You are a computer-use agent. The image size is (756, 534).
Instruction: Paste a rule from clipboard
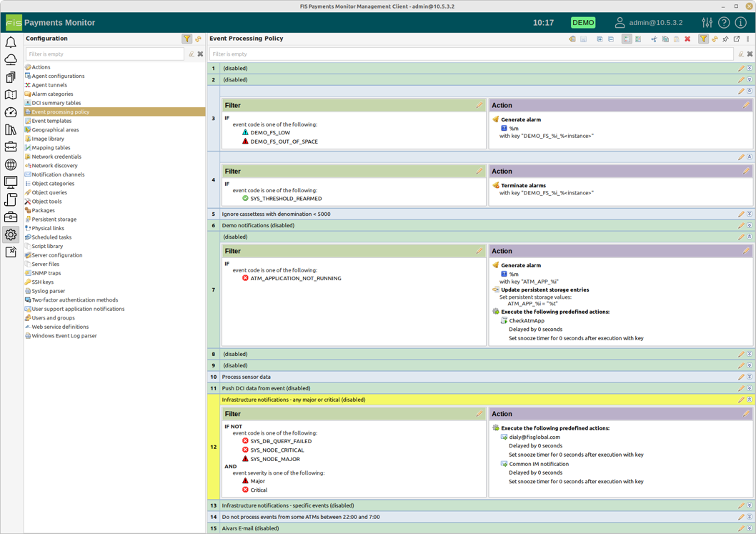click(677, 39)
